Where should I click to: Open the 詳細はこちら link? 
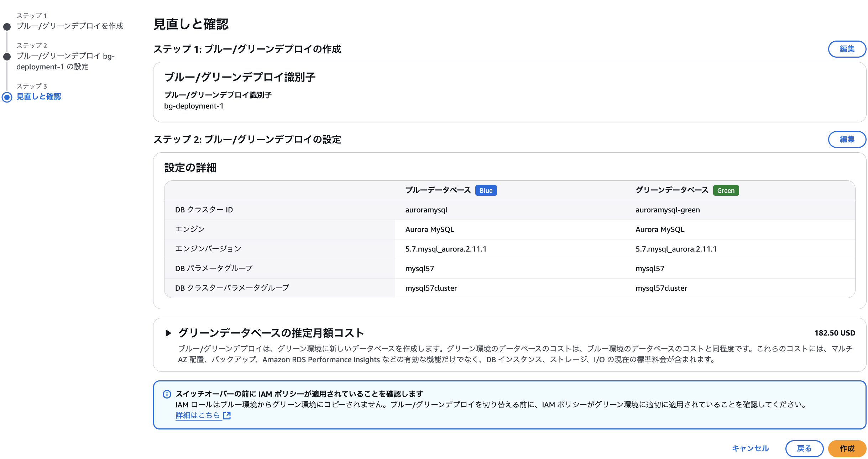click(x=198, y=415)
